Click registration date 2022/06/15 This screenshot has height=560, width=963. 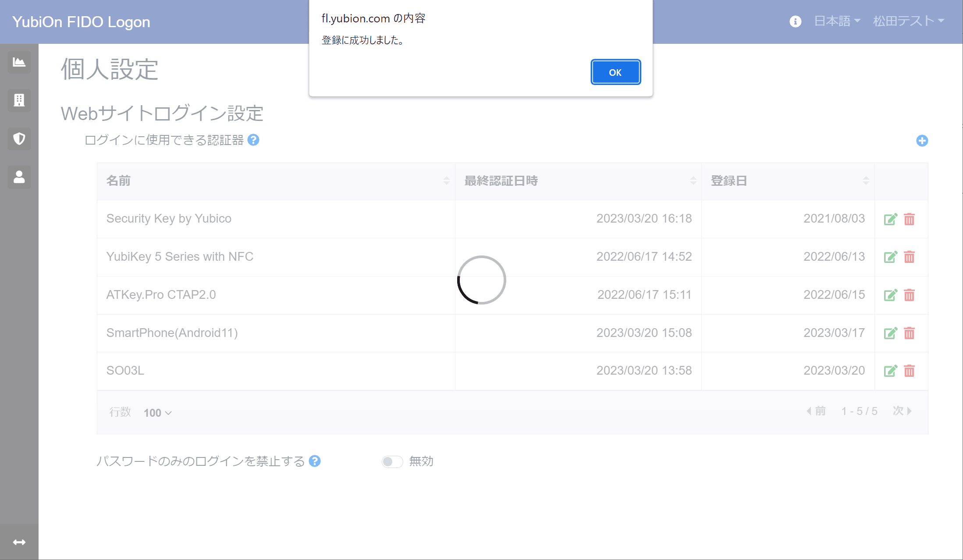(x=834, y=295)
